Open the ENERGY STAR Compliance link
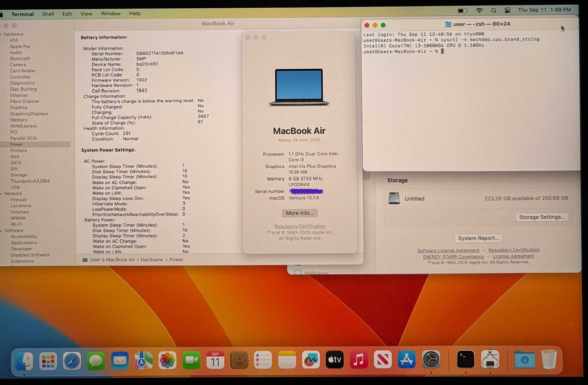 tap(453, 257)
